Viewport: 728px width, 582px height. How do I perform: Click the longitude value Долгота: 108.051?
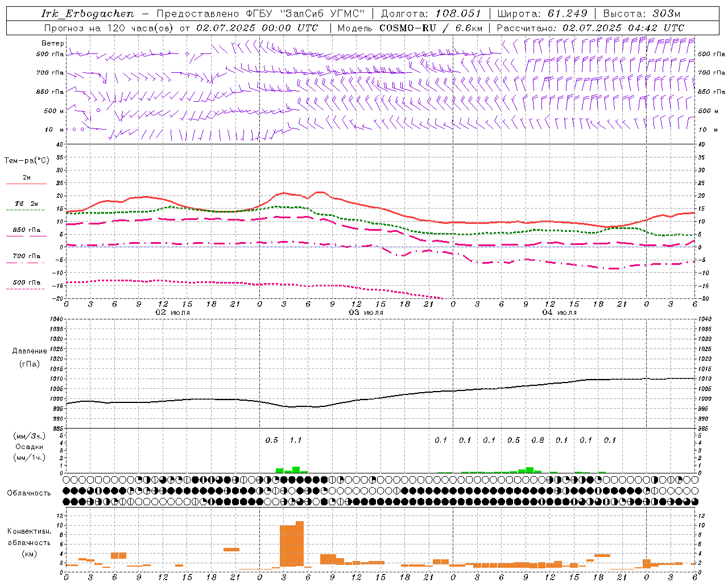(x=431, y=14)
